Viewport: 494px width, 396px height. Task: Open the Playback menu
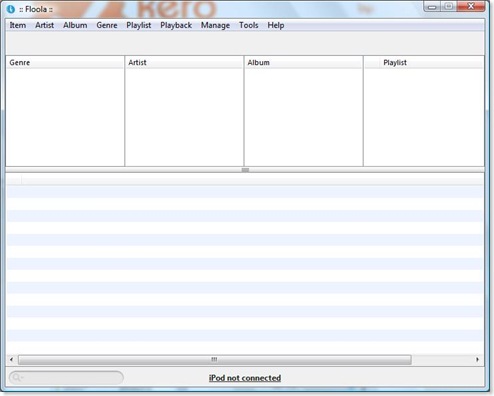tap(176, 25)
